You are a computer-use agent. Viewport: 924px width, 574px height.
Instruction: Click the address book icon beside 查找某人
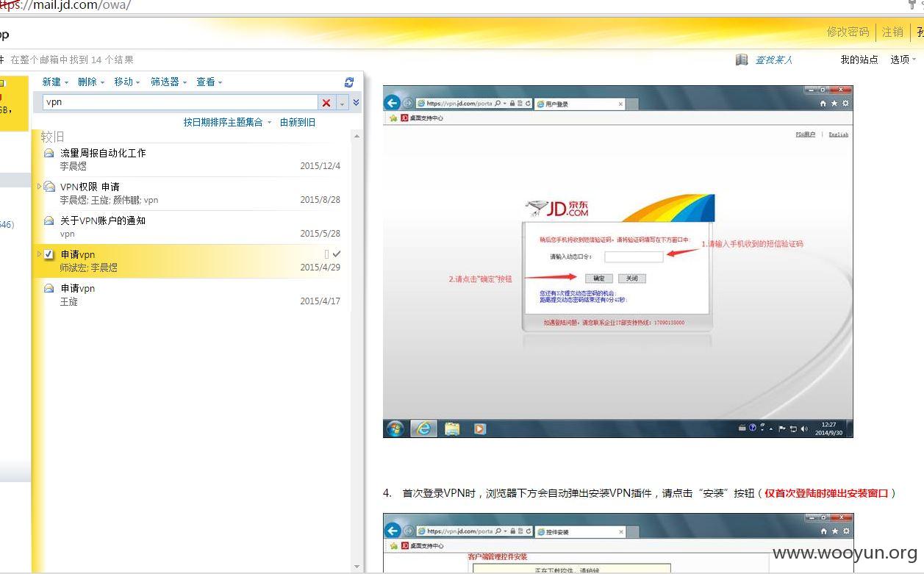click(x=742, y=60)
